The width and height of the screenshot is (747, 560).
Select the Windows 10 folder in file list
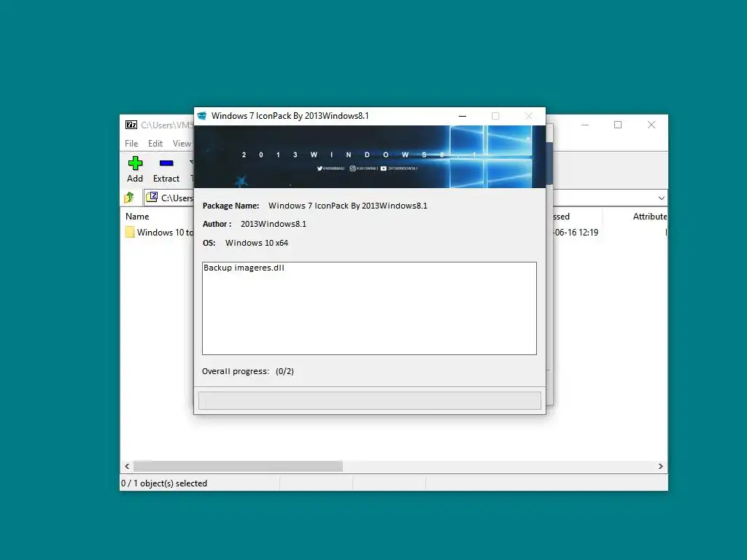point(160,233)
